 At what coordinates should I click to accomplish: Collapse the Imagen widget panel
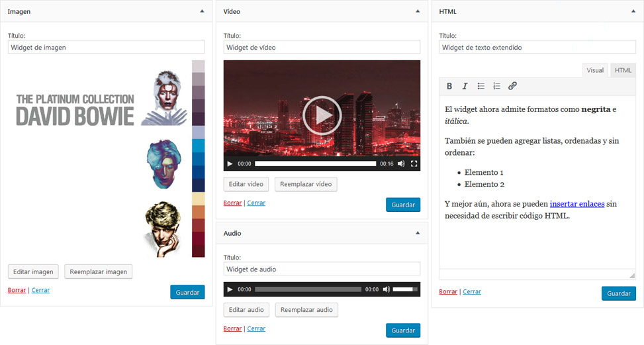(x=202, y=11)
